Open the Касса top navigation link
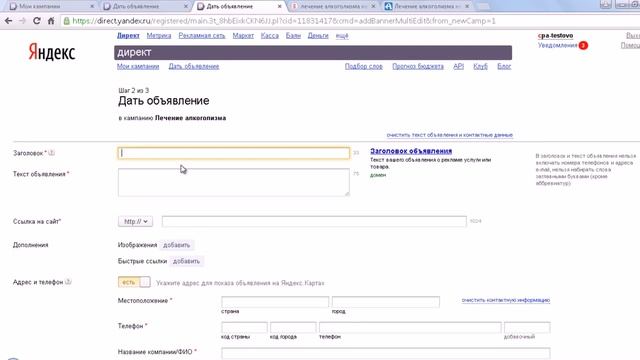 [270, 36]
